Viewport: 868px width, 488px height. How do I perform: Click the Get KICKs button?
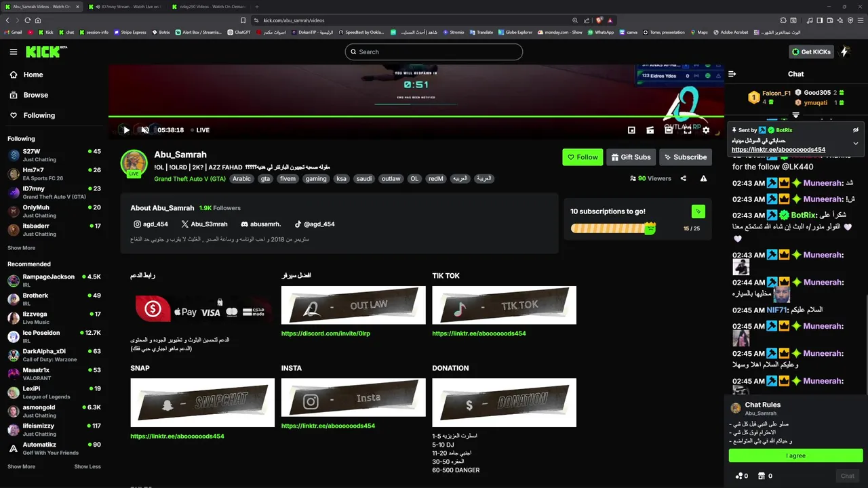(x=811, y=52)
